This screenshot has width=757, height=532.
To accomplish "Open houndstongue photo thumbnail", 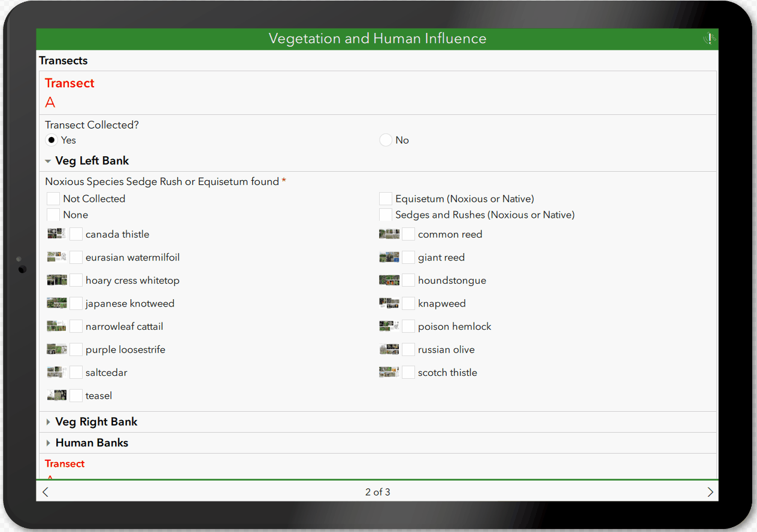I will pyautogui.click(x=389, y=280).
